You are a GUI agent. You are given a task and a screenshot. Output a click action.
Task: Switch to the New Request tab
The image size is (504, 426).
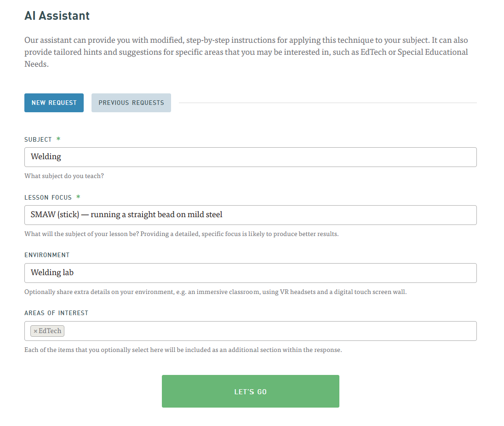54,103
